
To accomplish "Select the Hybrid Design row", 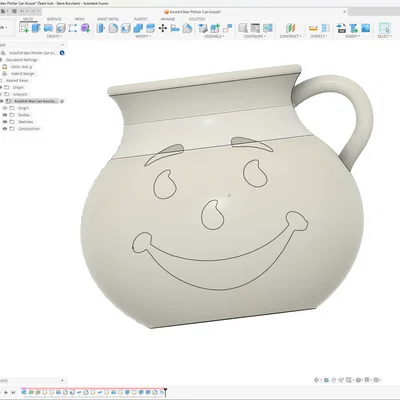I will point(22,73).
